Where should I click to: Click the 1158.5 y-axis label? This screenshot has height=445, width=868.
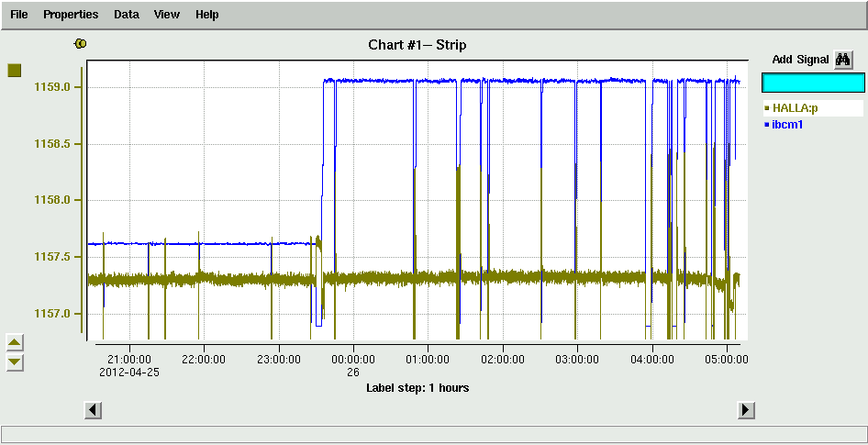click(51, 144)
